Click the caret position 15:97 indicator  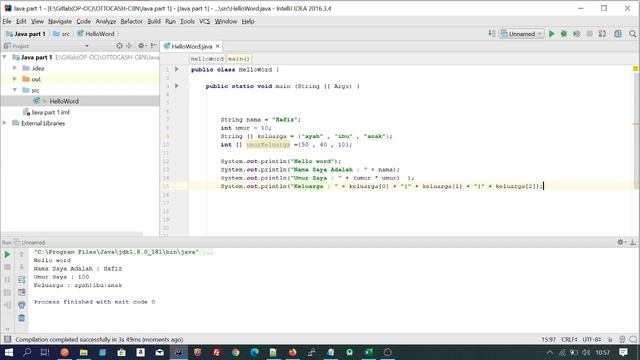pos(549,340)
